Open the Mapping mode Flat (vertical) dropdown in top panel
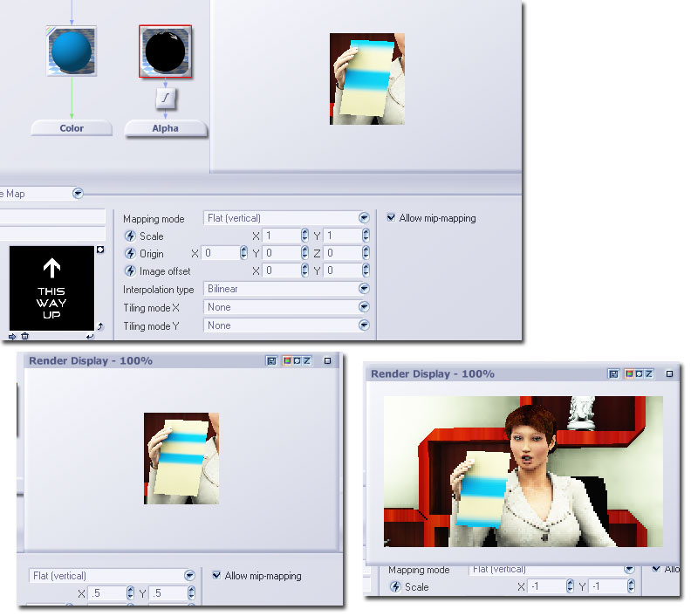Viewport: 691px width, 616px height. (x=286, y=217)
